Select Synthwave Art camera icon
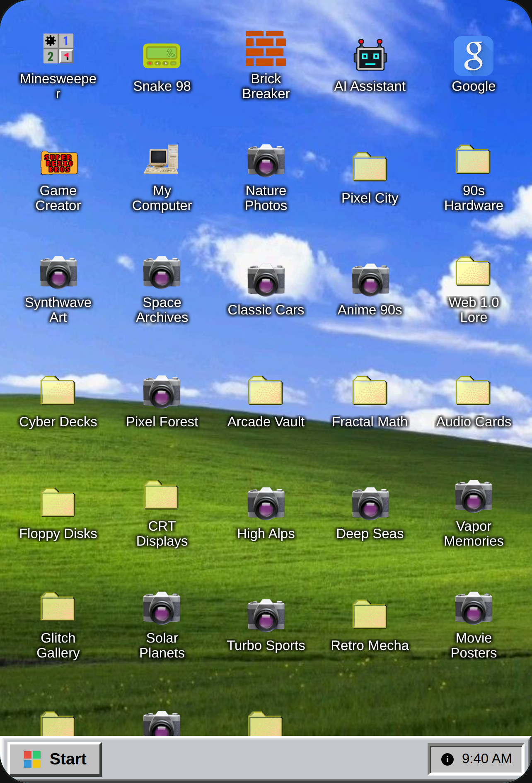 pos(58,272)
